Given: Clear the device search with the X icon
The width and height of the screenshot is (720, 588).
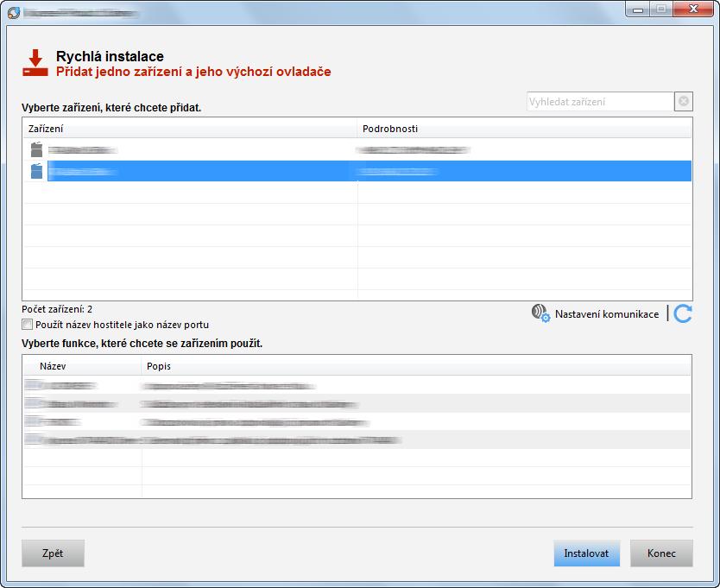Looking at the screenshot, I should (x=683, y=102).
